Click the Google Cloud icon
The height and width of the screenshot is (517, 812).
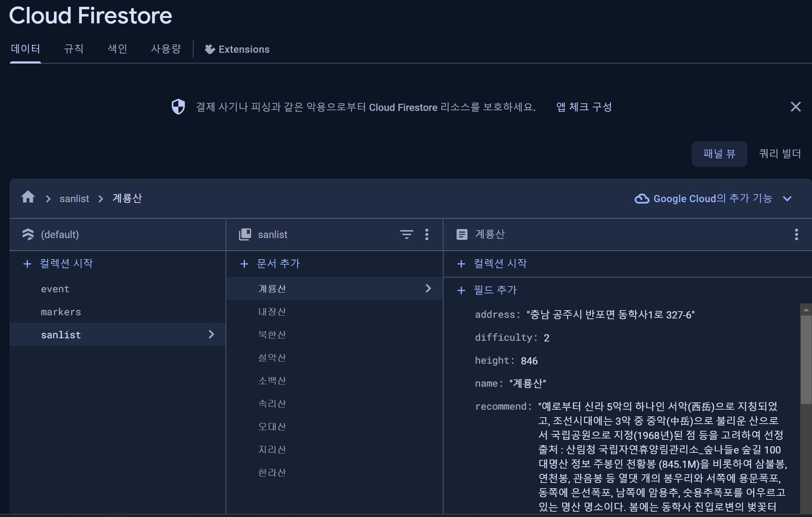coord(642,199)
